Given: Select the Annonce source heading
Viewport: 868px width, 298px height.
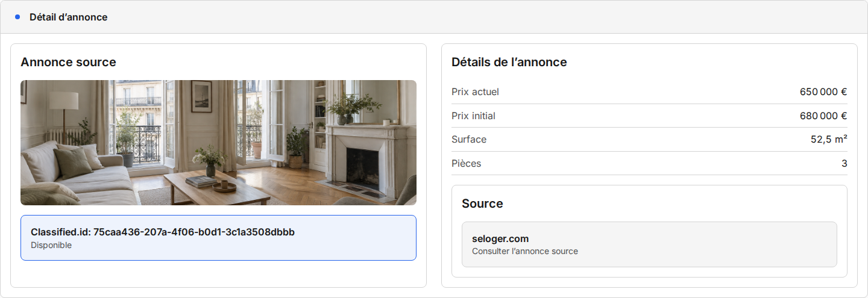Looking at the screenshot, I should [68, 62].
